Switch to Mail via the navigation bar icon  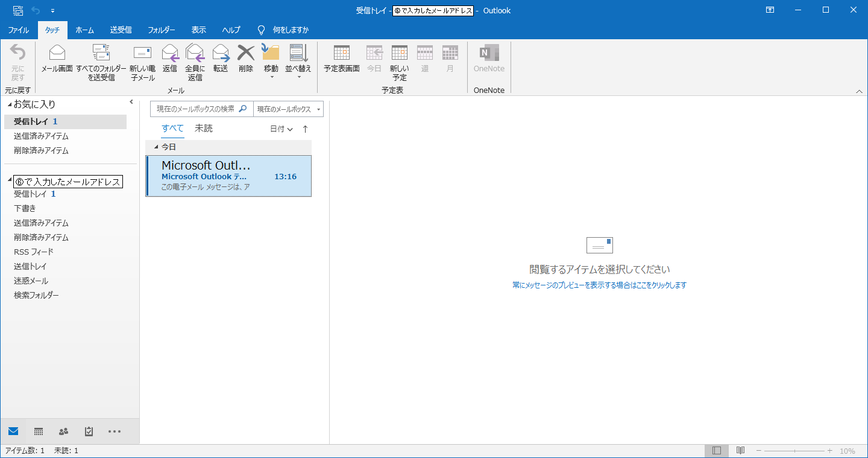13,431
